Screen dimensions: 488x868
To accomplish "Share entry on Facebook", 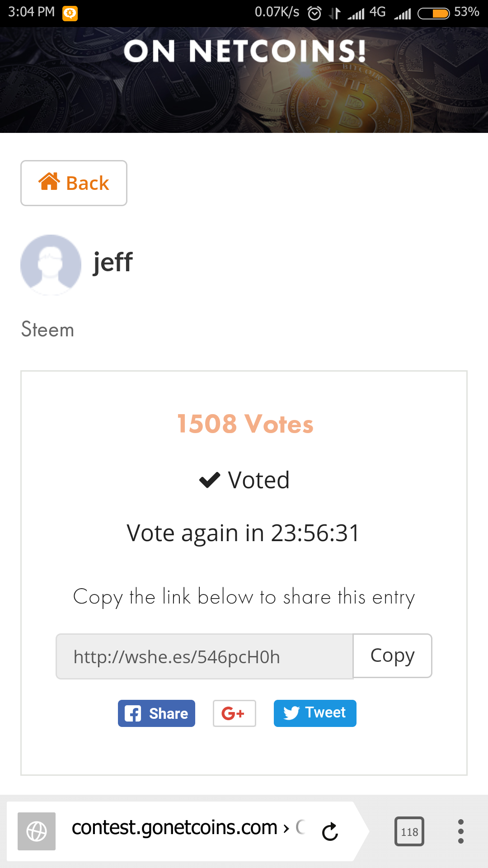I will click(x=156, y=713).
